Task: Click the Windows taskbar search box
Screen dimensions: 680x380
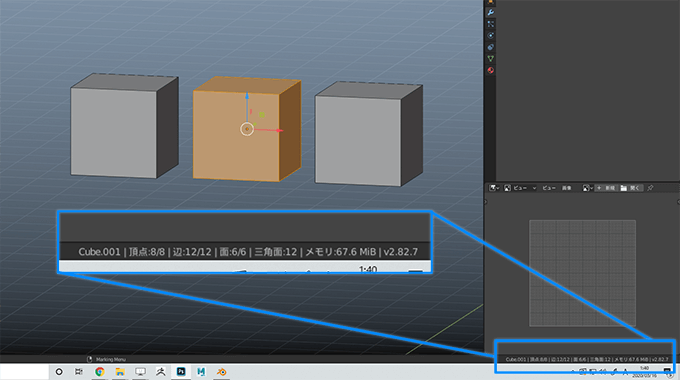Action: click(24, 372)
